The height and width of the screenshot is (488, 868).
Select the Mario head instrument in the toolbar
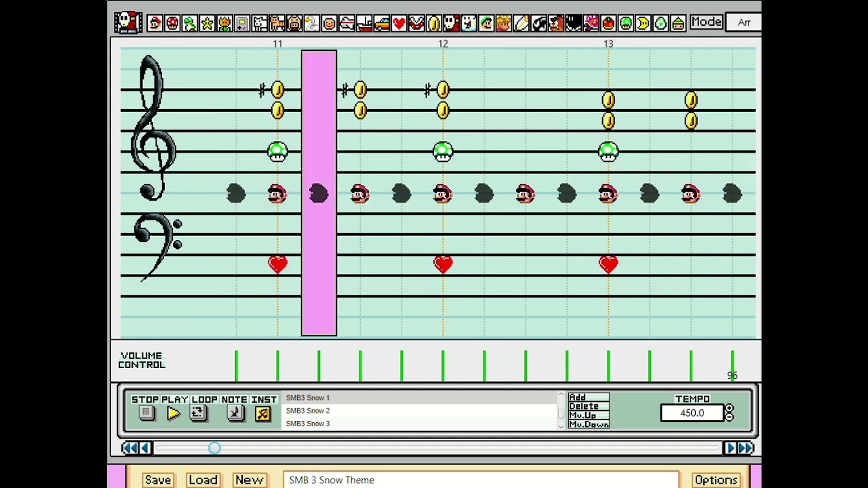coord(155,24)
